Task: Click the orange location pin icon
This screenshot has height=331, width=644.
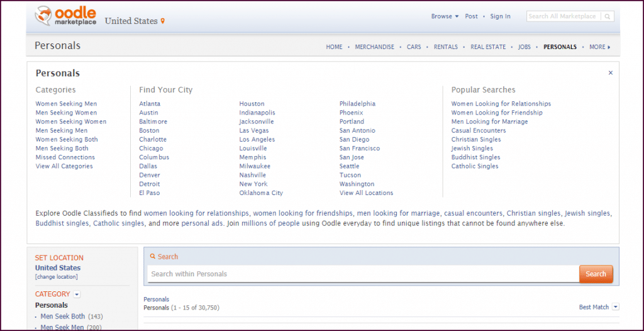Action: 163,21
